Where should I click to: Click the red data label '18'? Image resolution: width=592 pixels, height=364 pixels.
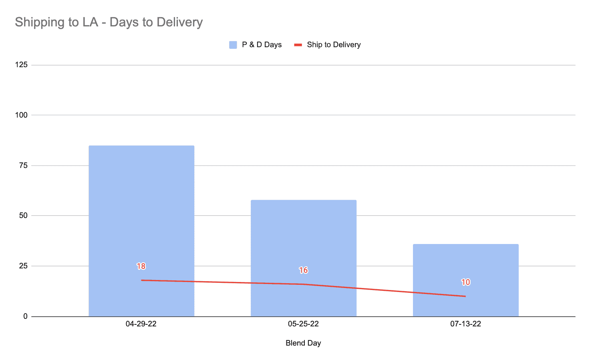tap(141, 266)
